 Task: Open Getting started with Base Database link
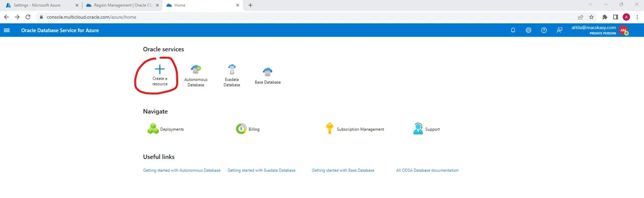click(x=343, y=170)
